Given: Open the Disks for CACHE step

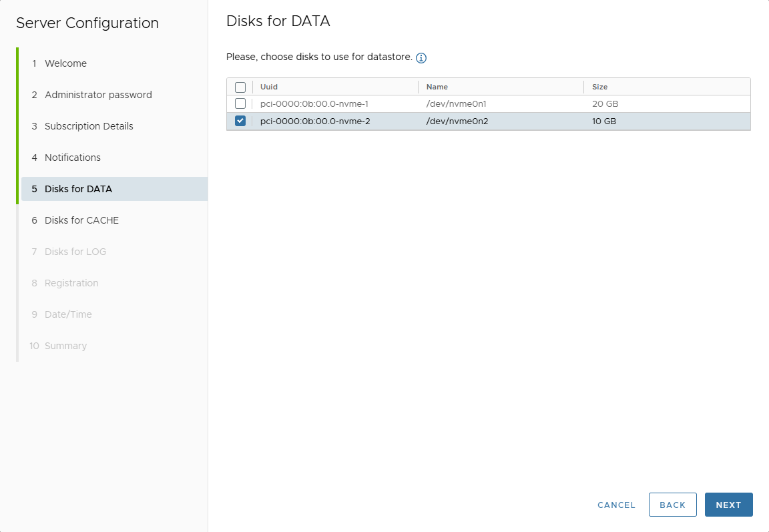Looking at the screenshot, I should [81, 220].
